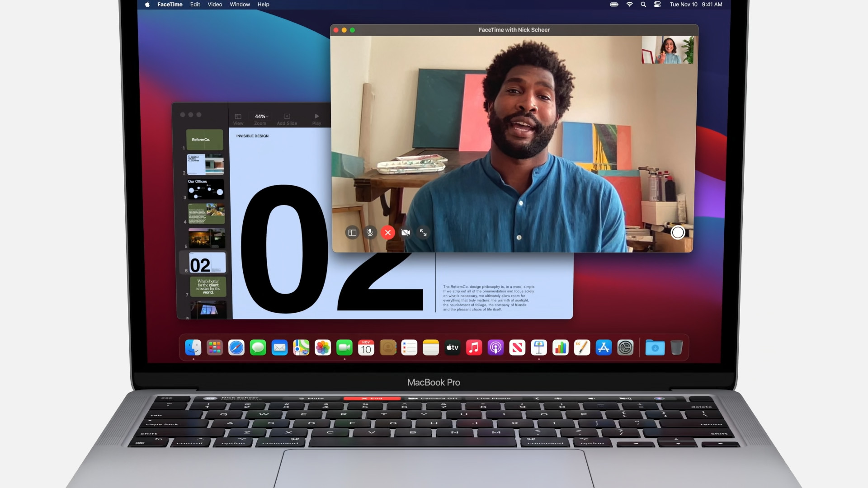868x488 pixels.
Task: Turn off the camera during the FaceTime call
Action: click(406, 232)
